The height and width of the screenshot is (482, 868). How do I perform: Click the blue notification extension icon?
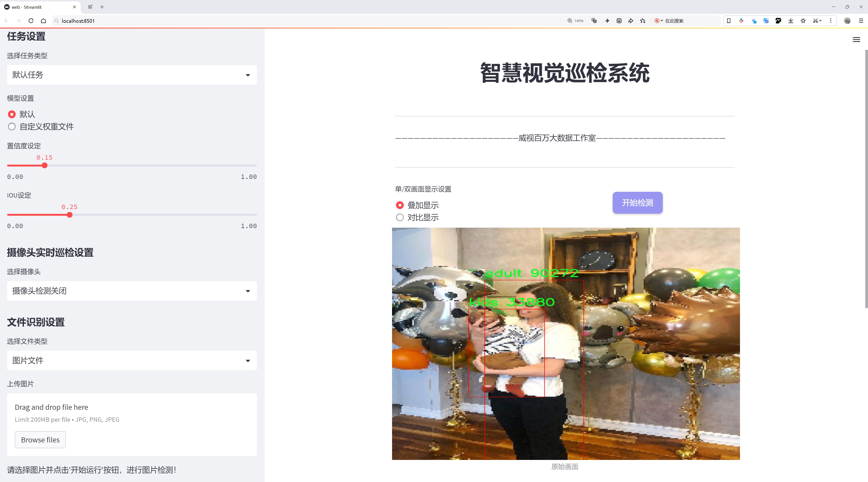click(x=754, y=20)
